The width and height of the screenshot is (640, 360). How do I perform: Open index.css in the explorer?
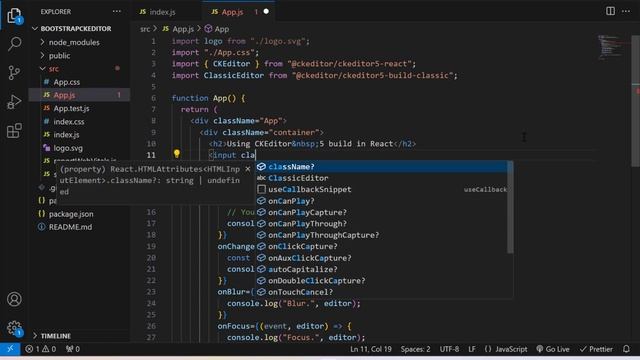[x=80, y=122]
